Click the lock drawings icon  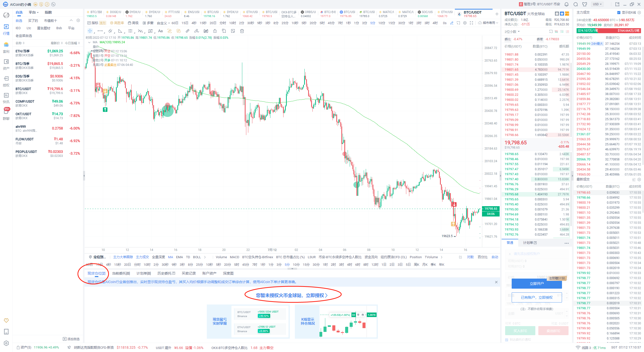pyautogui.click(x=215, y=31)
